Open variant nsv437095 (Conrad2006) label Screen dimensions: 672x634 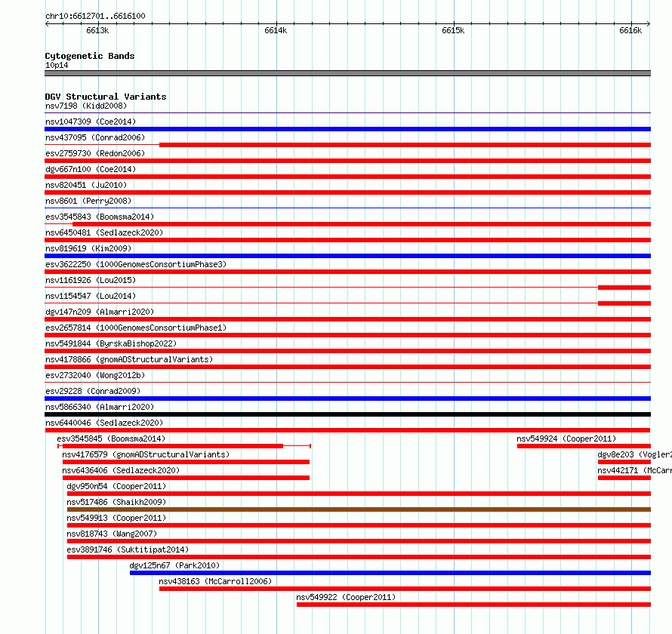(95, 137)
